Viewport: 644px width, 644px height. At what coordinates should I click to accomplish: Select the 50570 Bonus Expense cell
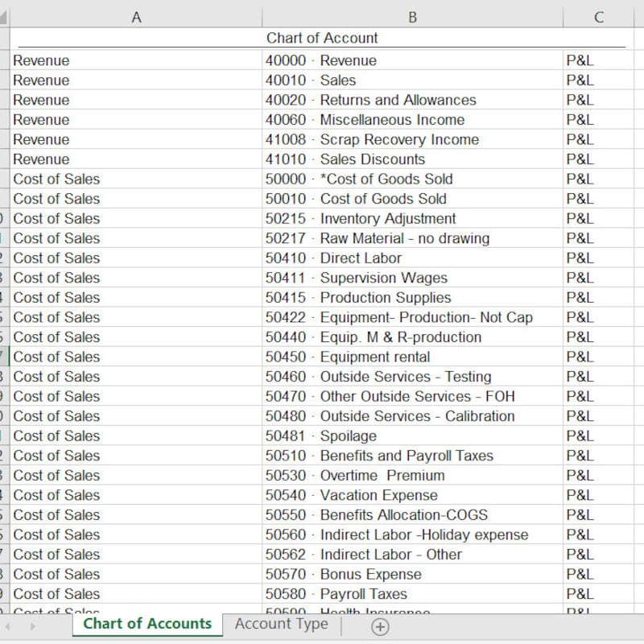[412, 574]
